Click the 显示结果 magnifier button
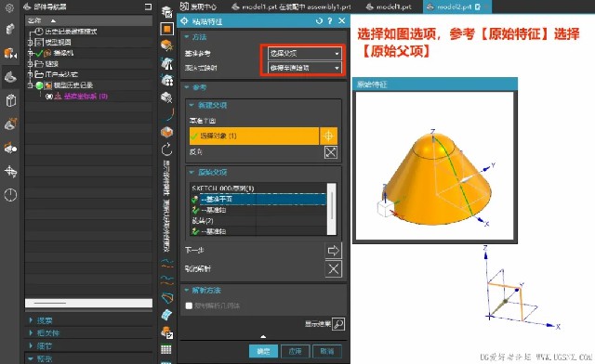The height and width of the screenshot is (364, 595). click(338, 324)
